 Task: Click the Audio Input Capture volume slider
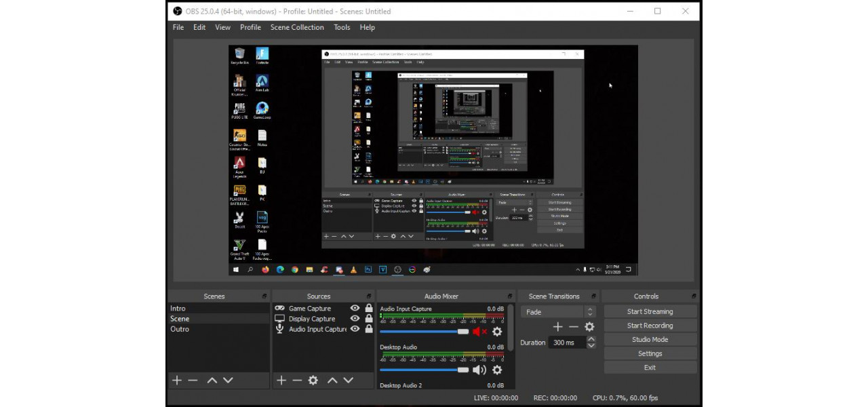click(424, 332)
